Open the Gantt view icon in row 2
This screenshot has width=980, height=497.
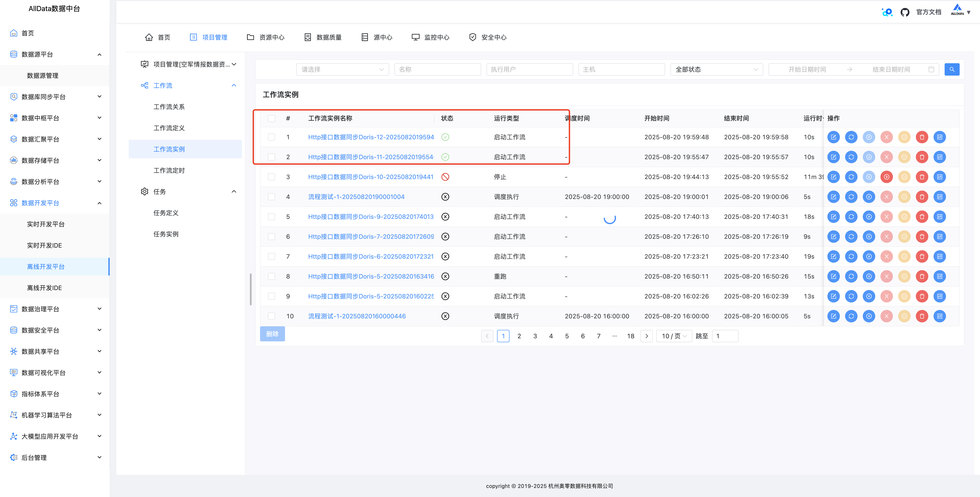tap(939, 157)
